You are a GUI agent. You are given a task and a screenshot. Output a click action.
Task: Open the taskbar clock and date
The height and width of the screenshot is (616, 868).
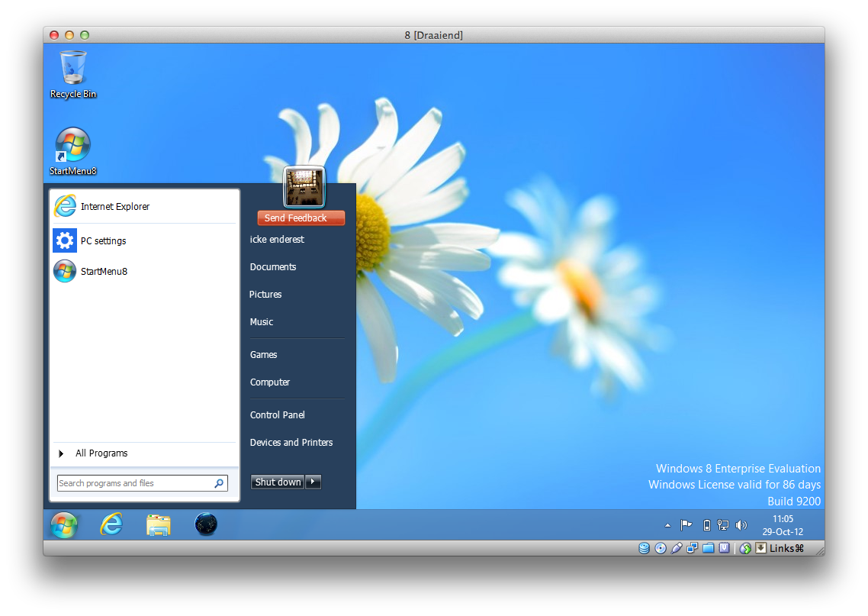coord(783,525)
